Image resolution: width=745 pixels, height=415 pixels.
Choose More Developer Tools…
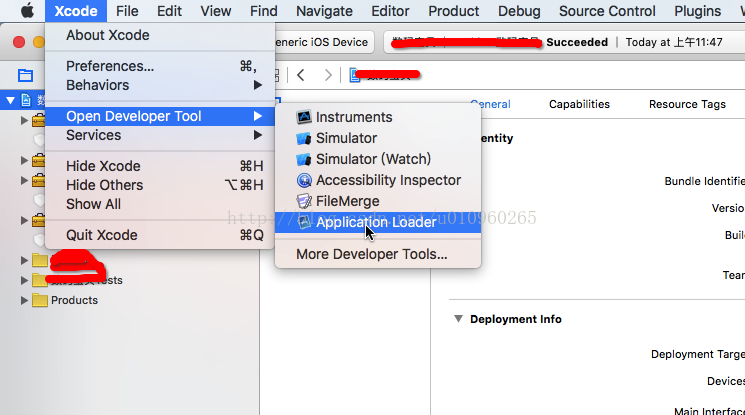378,254
